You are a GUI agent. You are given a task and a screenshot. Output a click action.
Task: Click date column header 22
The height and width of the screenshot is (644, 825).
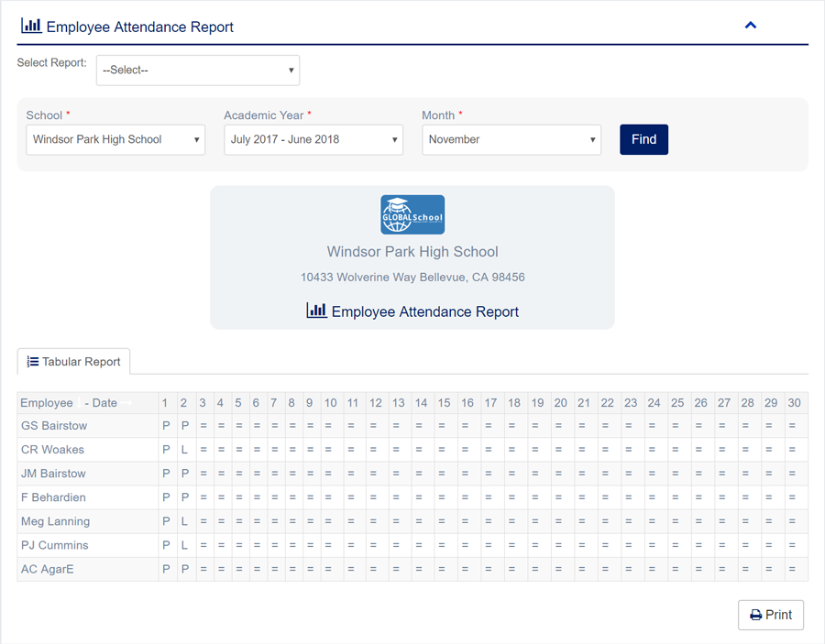tap(610, 403)
